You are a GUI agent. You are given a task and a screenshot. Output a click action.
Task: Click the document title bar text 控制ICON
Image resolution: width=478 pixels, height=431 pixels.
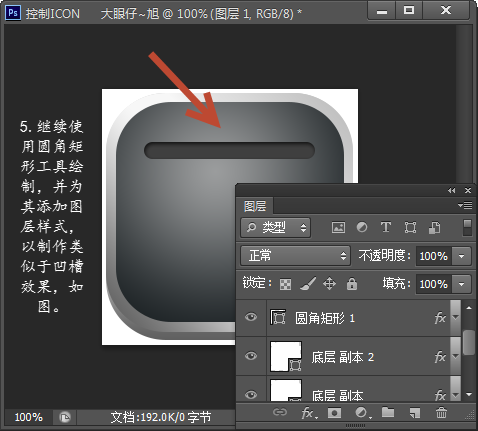click(53, 14)
